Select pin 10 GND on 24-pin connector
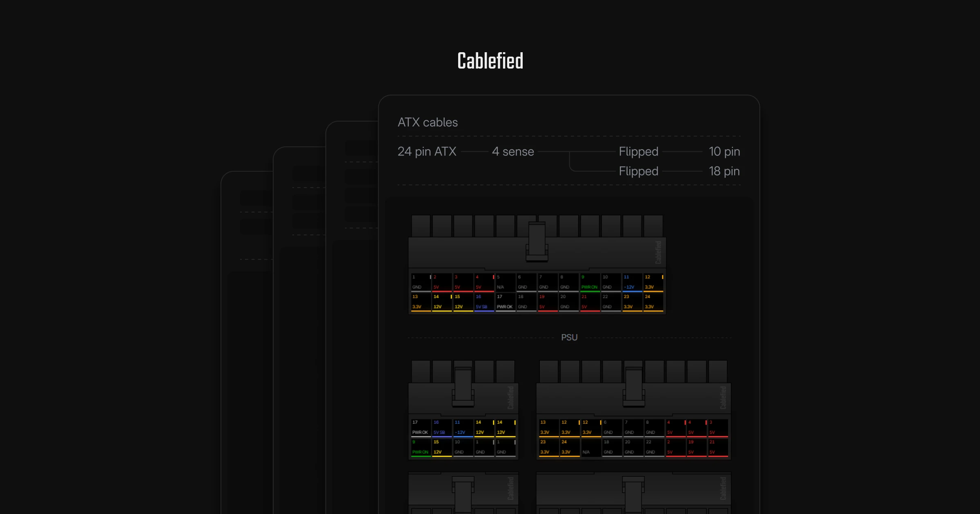The image size is (980, 514). 611,282
